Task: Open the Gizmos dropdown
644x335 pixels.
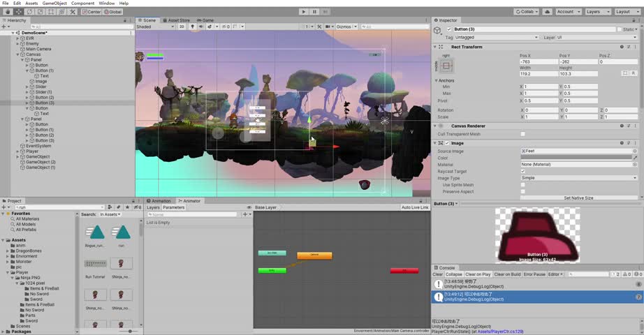Action: click(346, 27)
